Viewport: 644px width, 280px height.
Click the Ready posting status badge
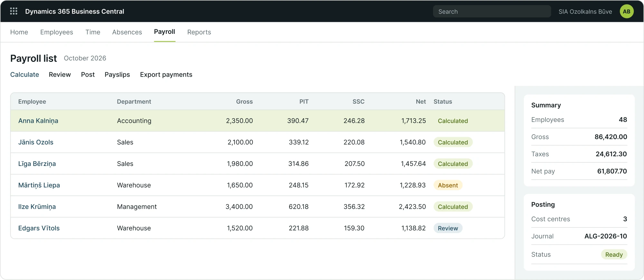click(614, 255)
